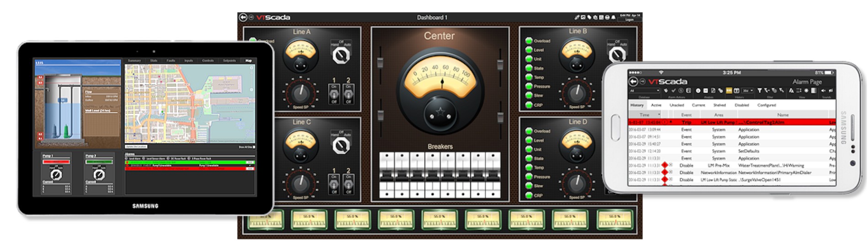The image size is (868, 252).
Task: Toggle switch 2 in Line C panel
Action: point(348,184)
